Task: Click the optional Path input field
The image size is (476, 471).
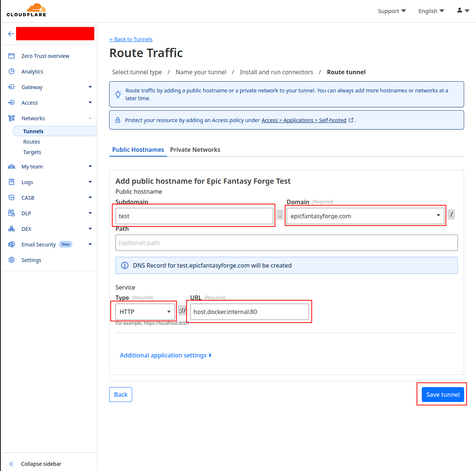Action: (287, 243)
